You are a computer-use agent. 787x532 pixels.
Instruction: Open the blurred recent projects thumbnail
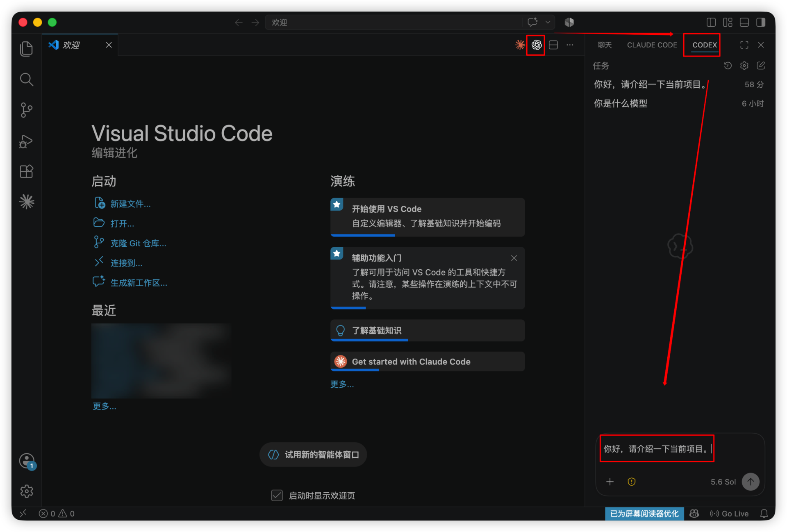click(x=161, y=361)
